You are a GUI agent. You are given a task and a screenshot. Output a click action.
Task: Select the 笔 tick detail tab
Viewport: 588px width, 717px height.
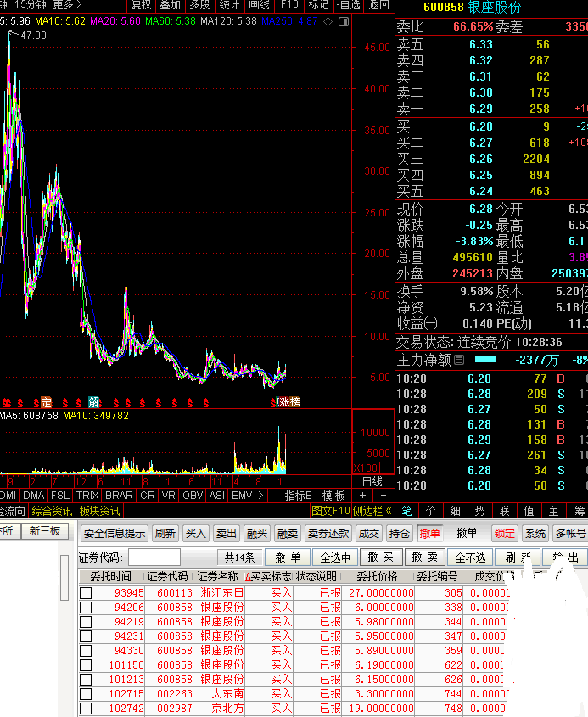tap(406, 511)
